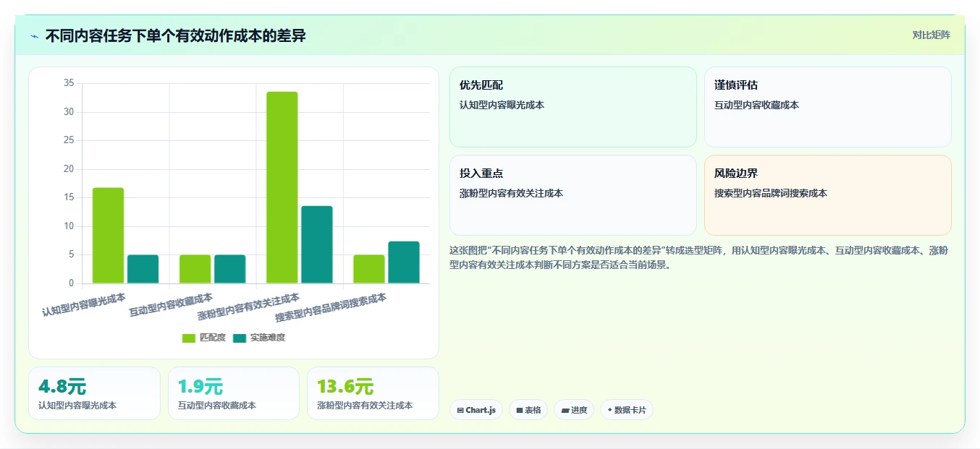
Task: Select the 表格 tag chip
Action: (528, 410)
